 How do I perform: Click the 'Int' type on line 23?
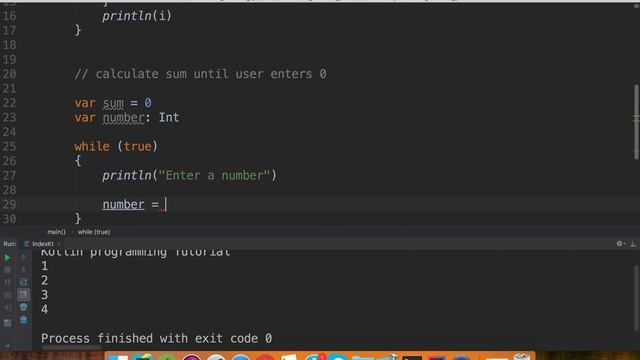click(x=169, y=118)
